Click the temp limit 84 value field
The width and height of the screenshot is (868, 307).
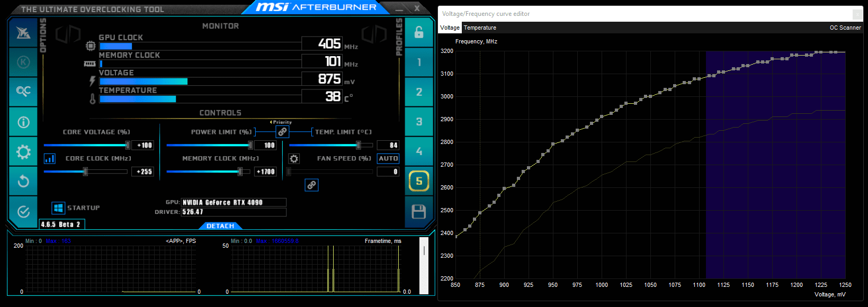[x=388, y=145]
